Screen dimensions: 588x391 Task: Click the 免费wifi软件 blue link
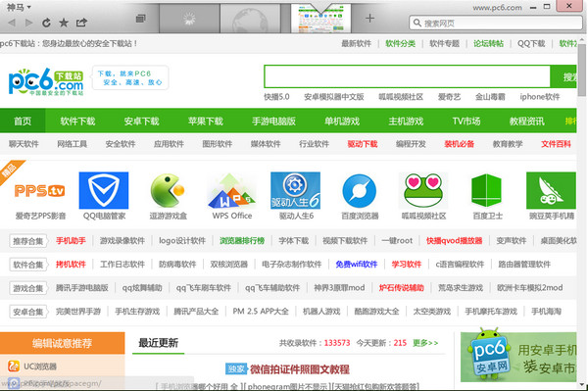click(x=357, y=265)
